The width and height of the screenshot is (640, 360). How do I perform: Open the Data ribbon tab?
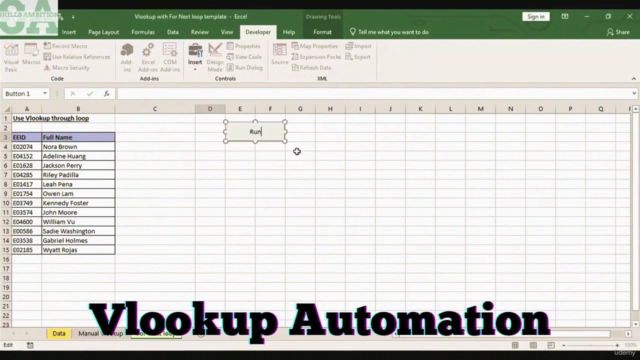click(x=173, y=32)
